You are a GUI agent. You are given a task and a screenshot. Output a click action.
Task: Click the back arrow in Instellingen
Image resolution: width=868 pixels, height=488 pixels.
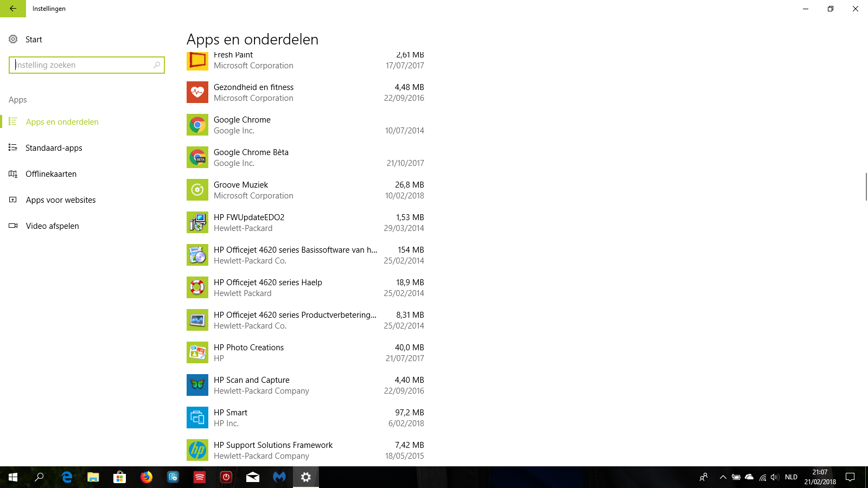[13, 9]
